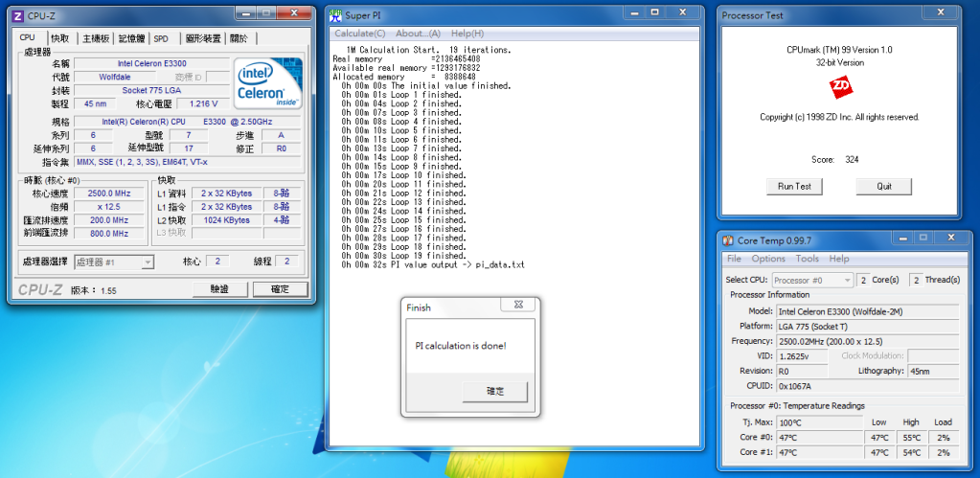Image resolution: width=980 pixels, height=478 pixels.
Task: Click the 匯流排速度 value 200.0 MHz
Action: coord(109,220)
